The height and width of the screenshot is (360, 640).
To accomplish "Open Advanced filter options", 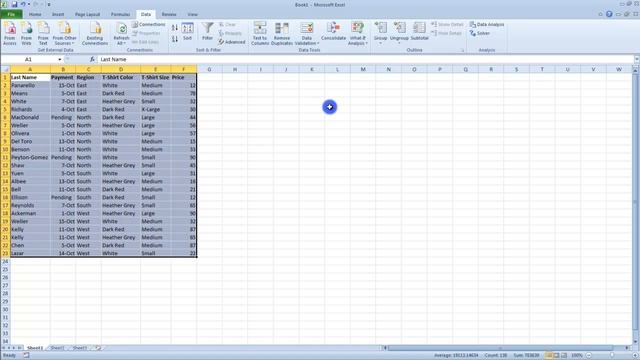I will click(232, 42).
